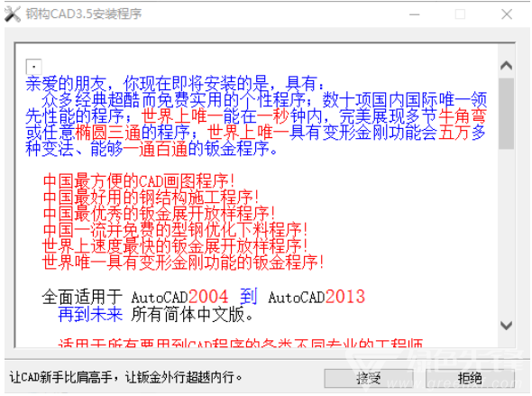
Task: Click the blue 再到未来 text
Action: pyautogui.click(x=90, y=314)
